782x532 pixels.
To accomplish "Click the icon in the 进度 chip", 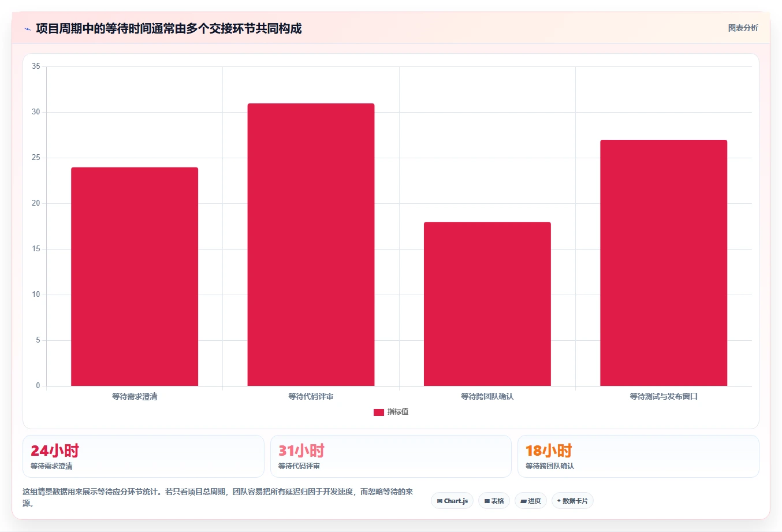I will (524, 501).
